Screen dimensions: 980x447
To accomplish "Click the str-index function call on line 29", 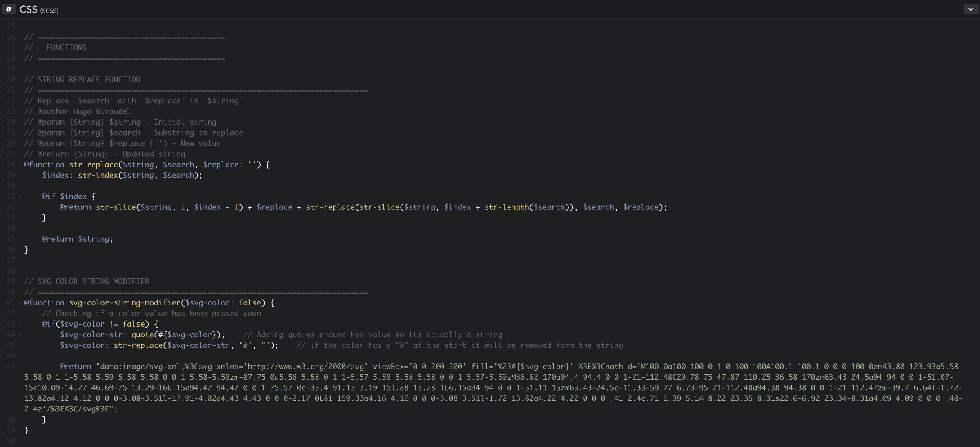I will 98,175.
